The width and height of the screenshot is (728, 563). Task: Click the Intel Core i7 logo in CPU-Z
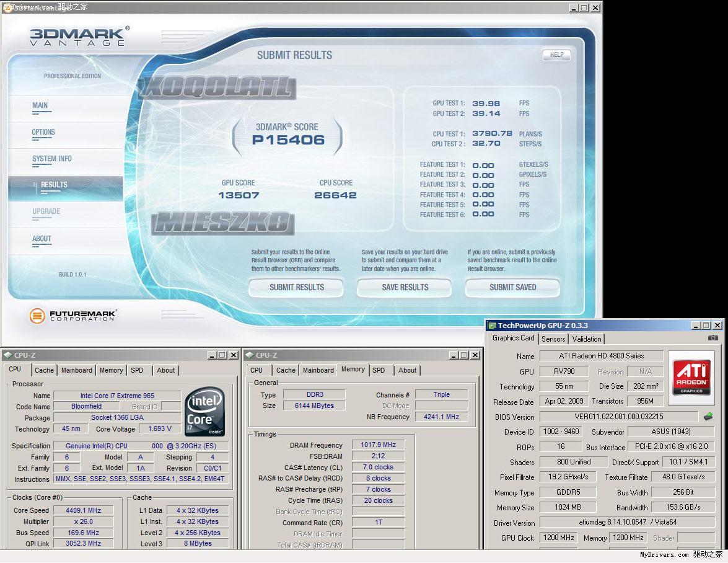(x=204, y=412)
